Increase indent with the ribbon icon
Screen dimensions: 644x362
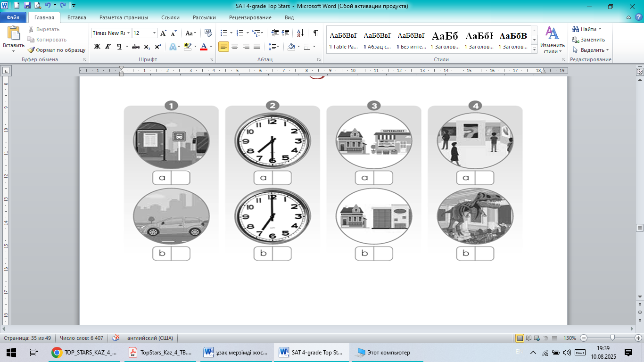[x=286, y=33]
